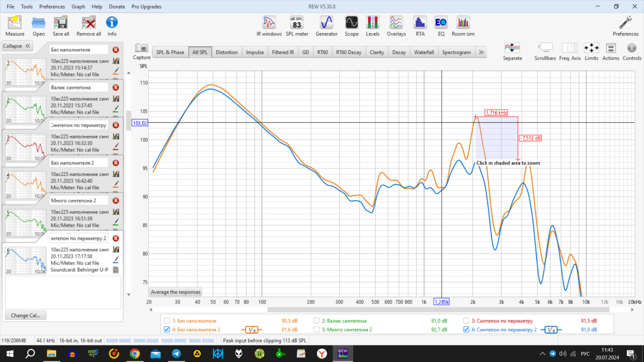Enable trace 5: Много синтепона 2 in the legend
The height and width of the screenshot is (362, 644).
(316, 330)
